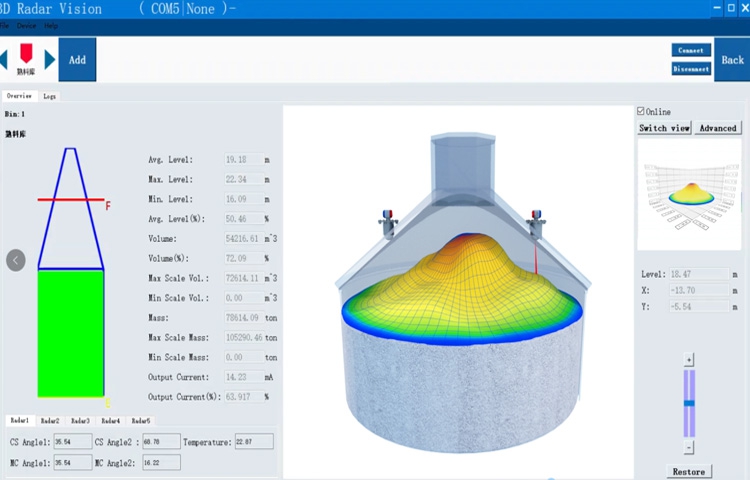Open the Device menu
This screenshot has height=480, width=750.
pyautogui.click(x=25, y=25)
